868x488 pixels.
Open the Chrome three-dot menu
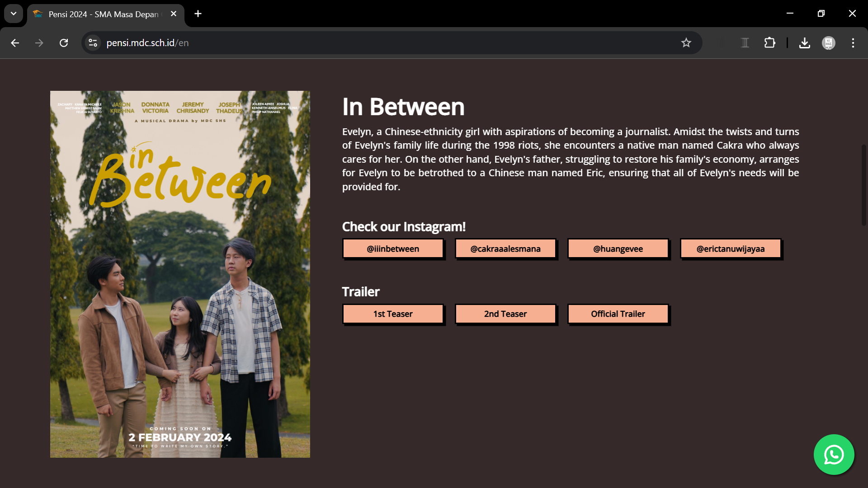pyautogui.click(x=853, y=43)
